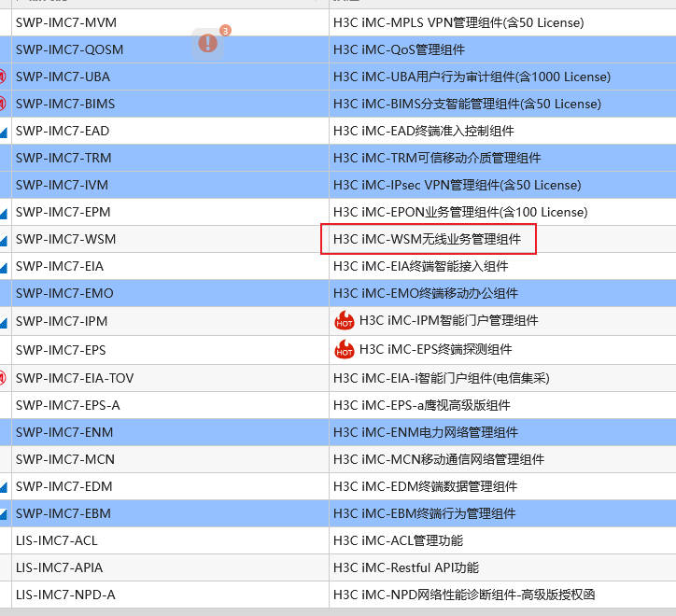Select the SWP-IMC7-EDM product code cell
This screenshot has height=616, width=676.
point(170,486)
